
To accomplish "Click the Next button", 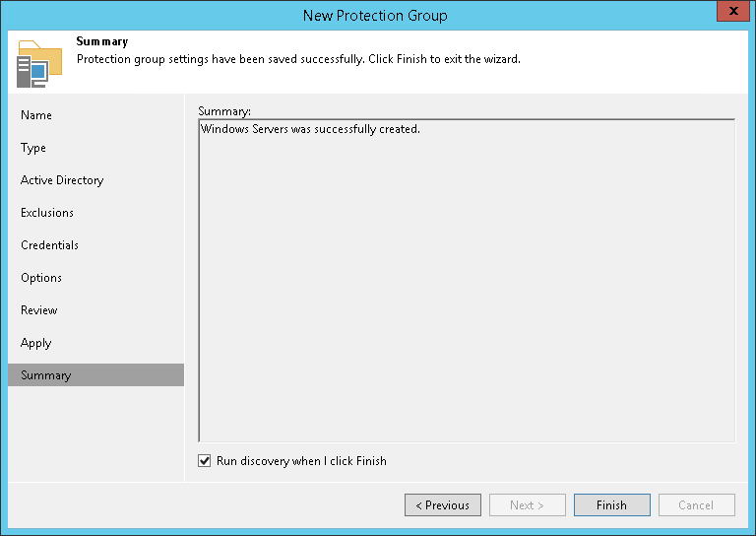I will [528, 505].
